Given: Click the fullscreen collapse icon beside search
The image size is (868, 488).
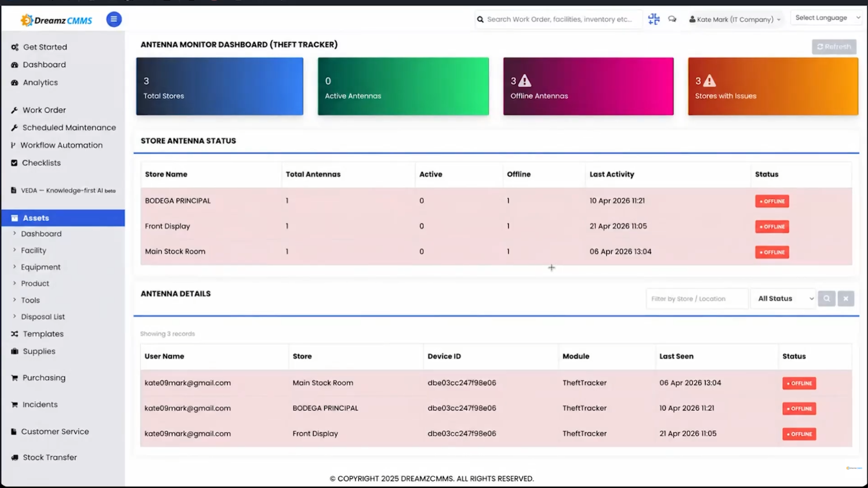Looking at the screenshot, I should coord(653,19).
